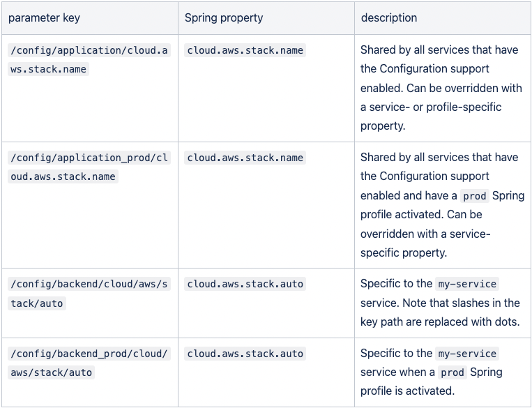The height and width of the screenshot is (408, 532).
Task: Click the text 'overridden with a service-specific property'
Action: pyautogui.click(x=425, y=243)
